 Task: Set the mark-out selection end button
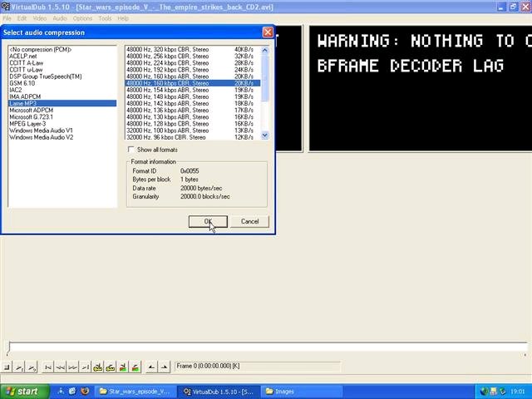coord(164,367)
